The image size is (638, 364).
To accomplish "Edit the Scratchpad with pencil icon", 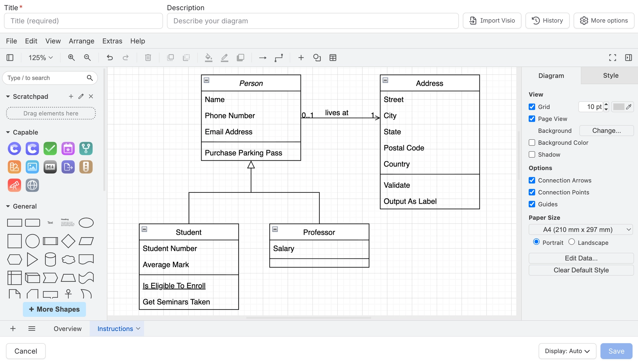I will point(81,97).
